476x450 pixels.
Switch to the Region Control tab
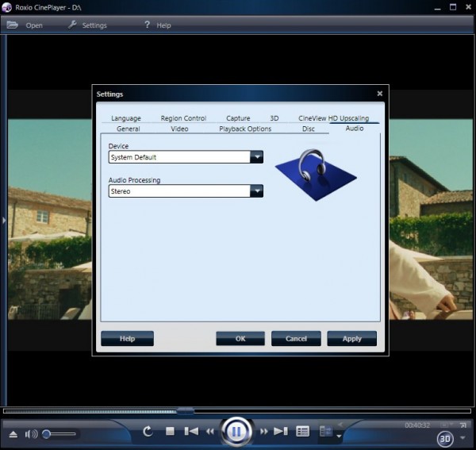click(183, 118)
